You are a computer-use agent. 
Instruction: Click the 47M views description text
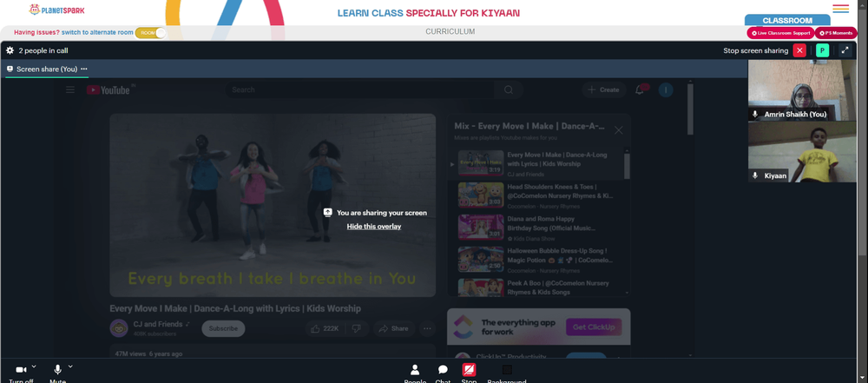coord(148,353)
